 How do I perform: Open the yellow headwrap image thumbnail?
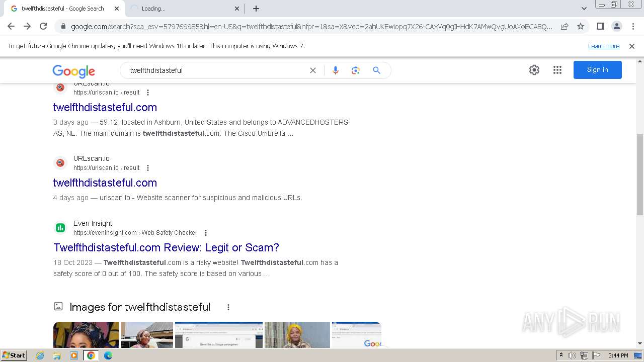pos(297,335)
